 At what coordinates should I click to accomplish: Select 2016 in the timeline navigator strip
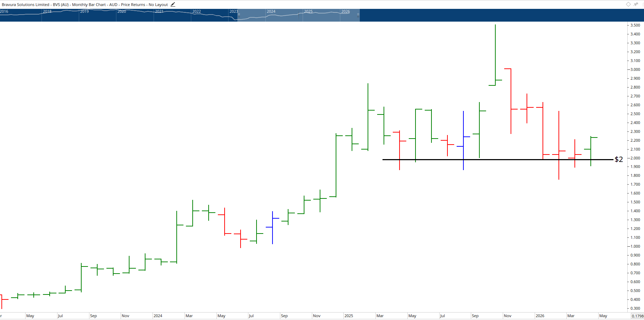(x=4, y=11)
